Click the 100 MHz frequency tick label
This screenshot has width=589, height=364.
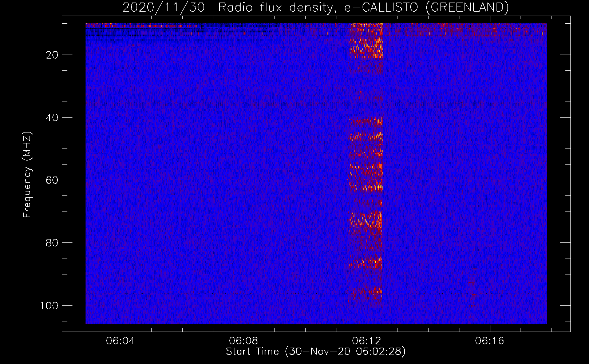49,305
